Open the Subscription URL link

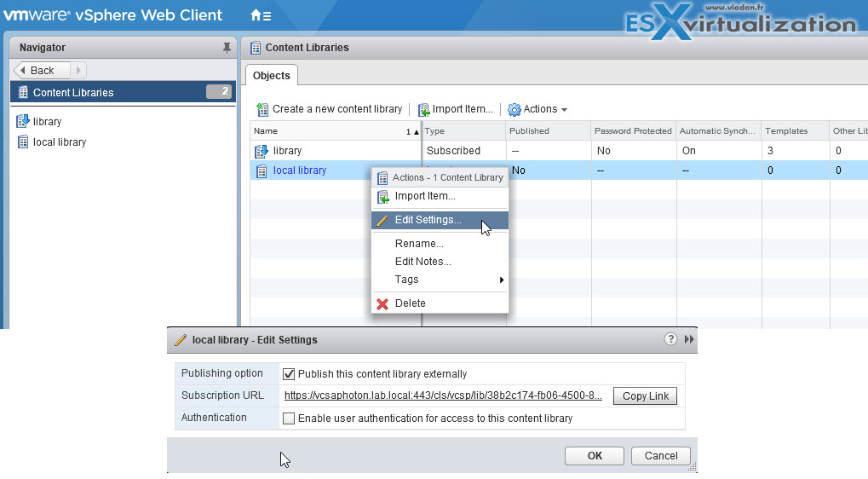[443, 395]
